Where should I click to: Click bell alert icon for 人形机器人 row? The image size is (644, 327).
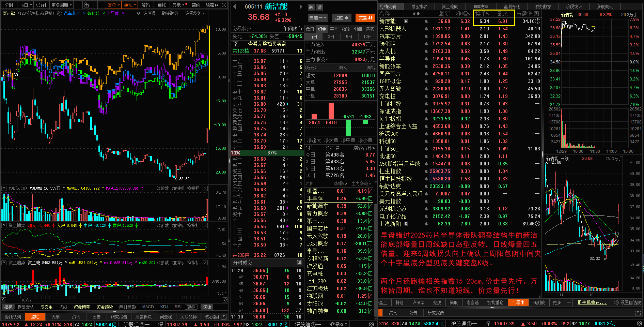[426, 29]
